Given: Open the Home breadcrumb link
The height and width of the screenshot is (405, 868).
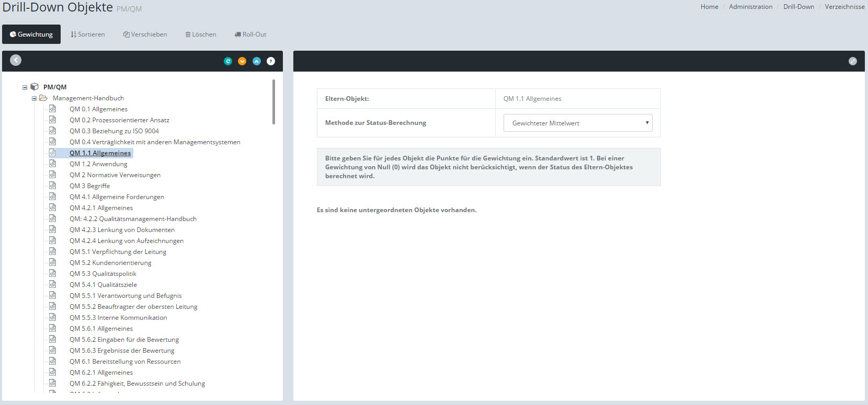Looking at the screenshot, I should [x=709, y=7].
